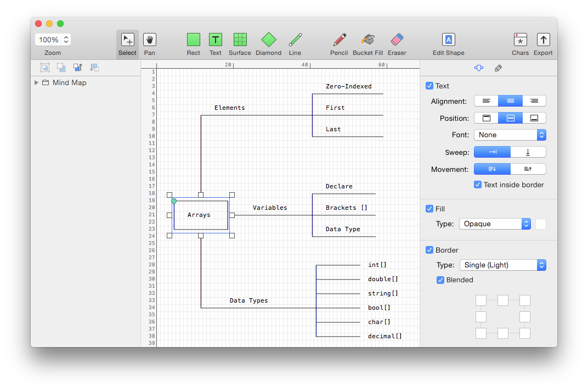The width and height of the screenshot is (588, 391).
Task: Click the zoom 100% stepper
Action: coord(66,40)
